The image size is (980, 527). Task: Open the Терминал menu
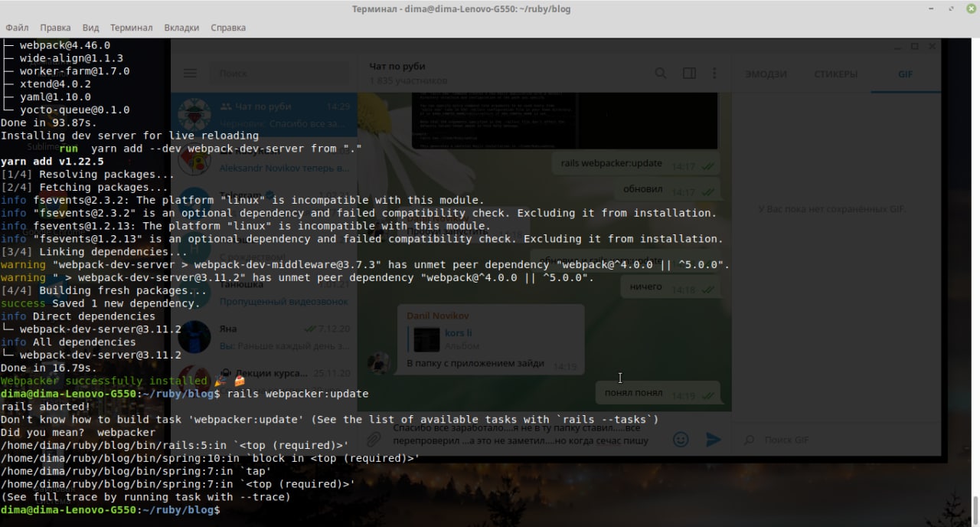coord(131,28)
